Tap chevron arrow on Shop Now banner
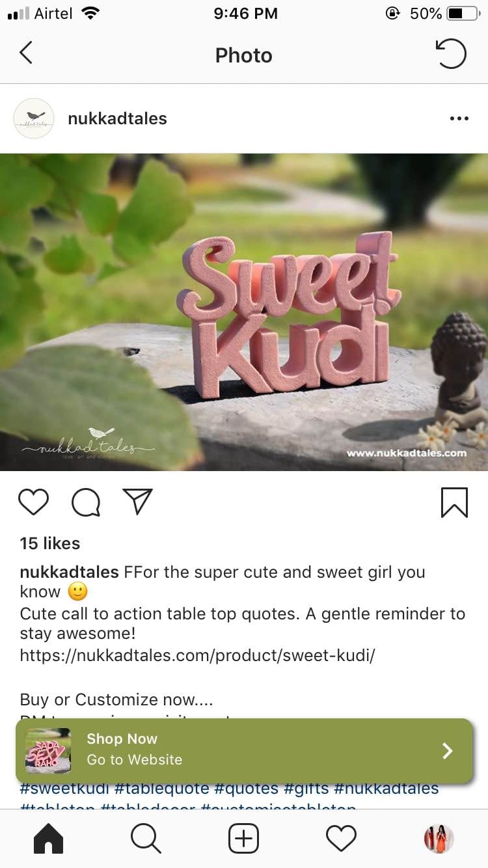Viewport: 488px width, 868px height. click(x=447, y=751)
